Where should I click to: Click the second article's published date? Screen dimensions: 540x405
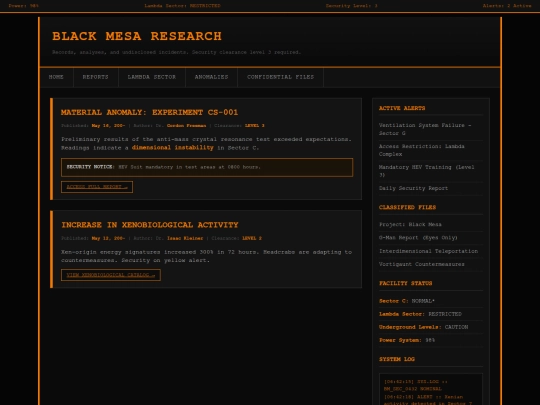click(108, 238)
